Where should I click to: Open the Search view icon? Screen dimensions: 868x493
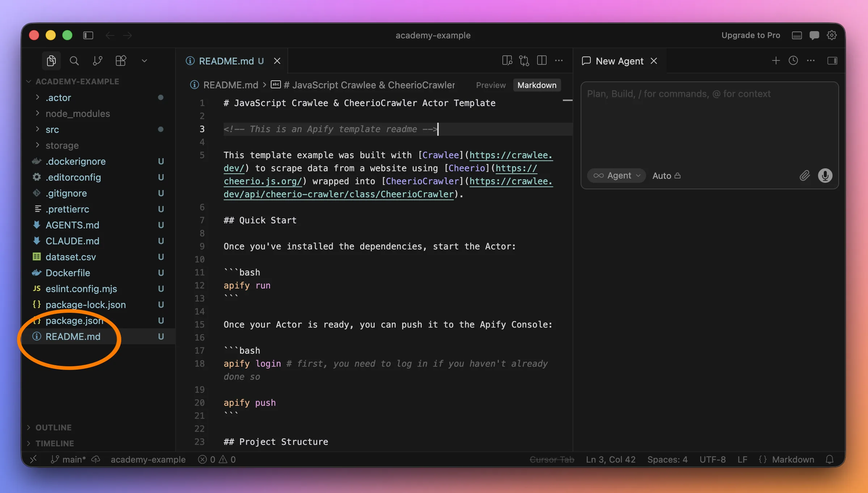(74, 61)
